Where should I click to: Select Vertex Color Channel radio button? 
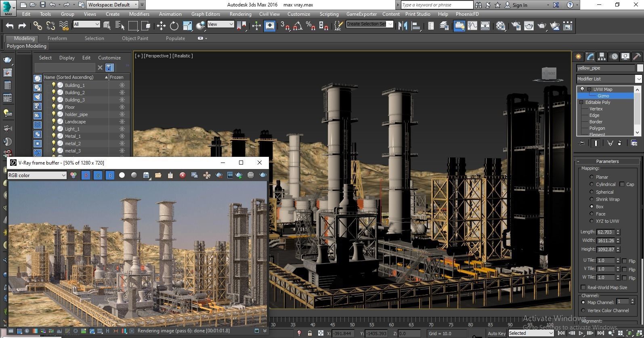coord(583,311)
